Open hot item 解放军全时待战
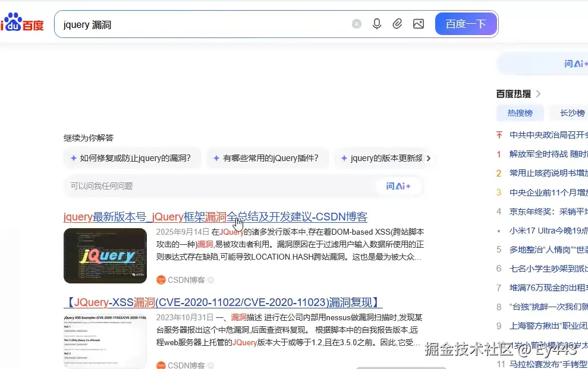Viewport: 588px width, 369px height. pyautogui.click(x=548, y=154)
